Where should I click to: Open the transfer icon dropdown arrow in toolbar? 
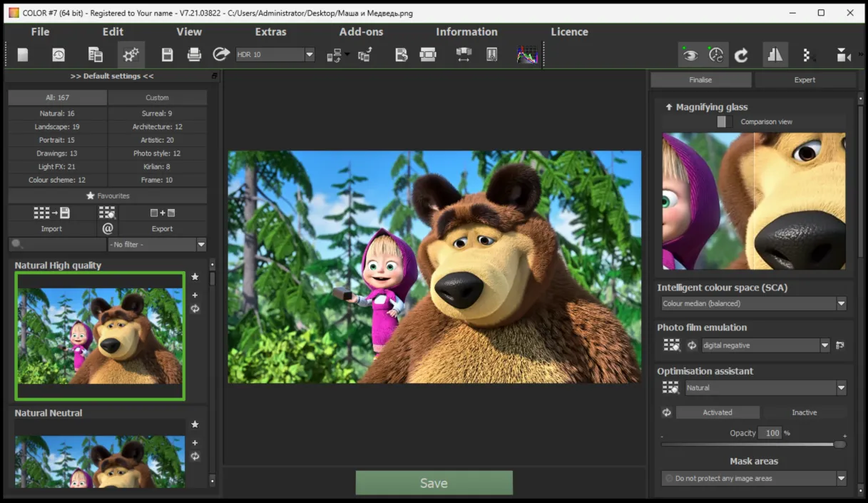point(347,55)
